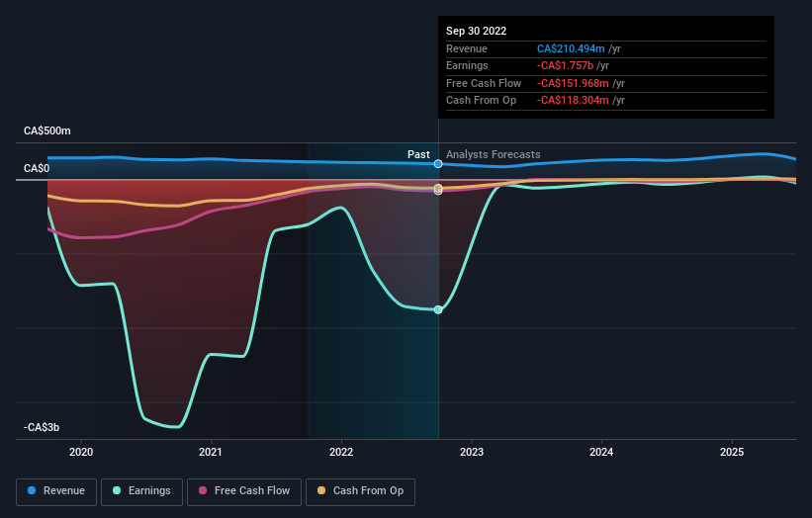
Task: Click the Past label on chart
Action: tap(418, 155)
